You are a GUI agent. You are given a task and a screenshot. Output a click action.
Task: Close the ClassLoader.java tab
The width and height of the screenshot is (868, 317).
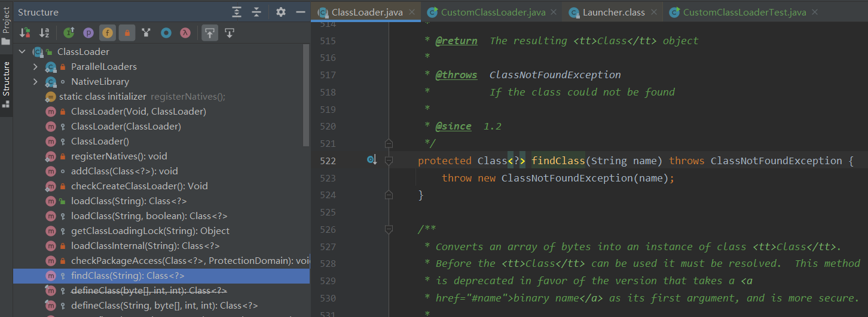click(413, 12)
